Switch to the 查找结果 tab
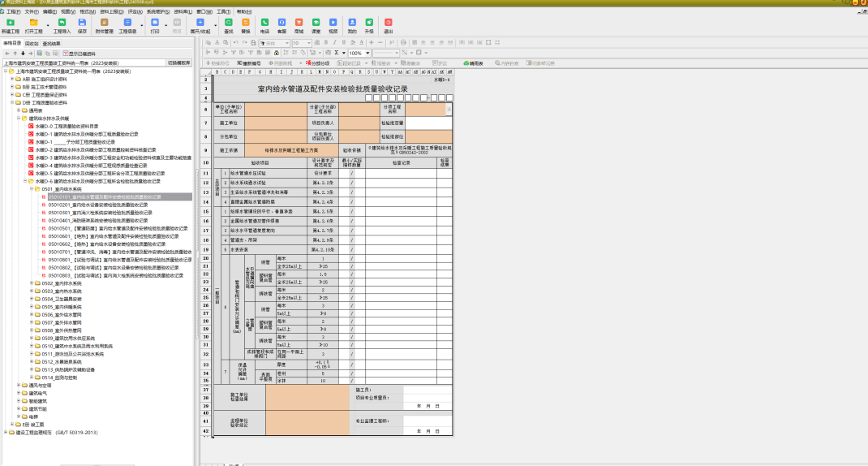This screenshot has height=466, width=868. 51,44
